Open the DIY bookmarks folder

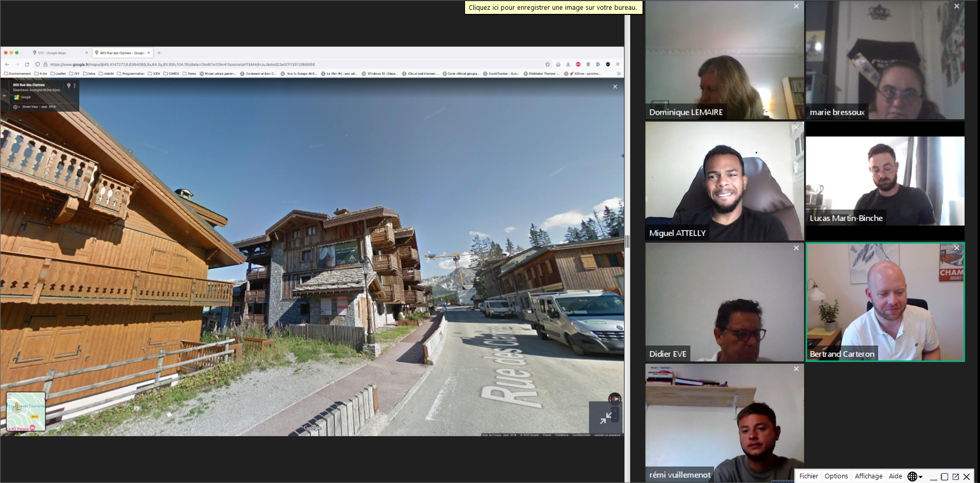[75, 74]
